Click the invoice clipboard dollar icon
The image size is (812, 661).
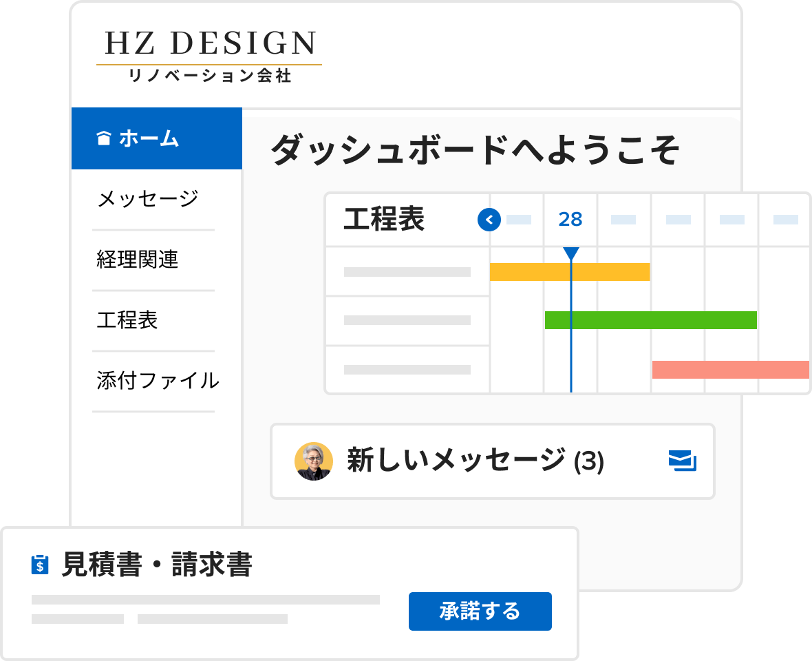40,564
